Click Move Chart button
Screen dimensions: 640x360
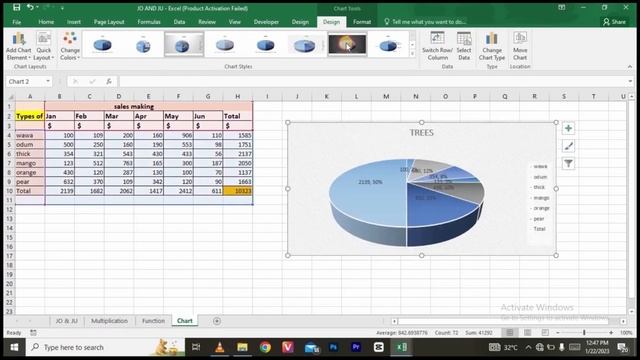click(x=520, y=46)
